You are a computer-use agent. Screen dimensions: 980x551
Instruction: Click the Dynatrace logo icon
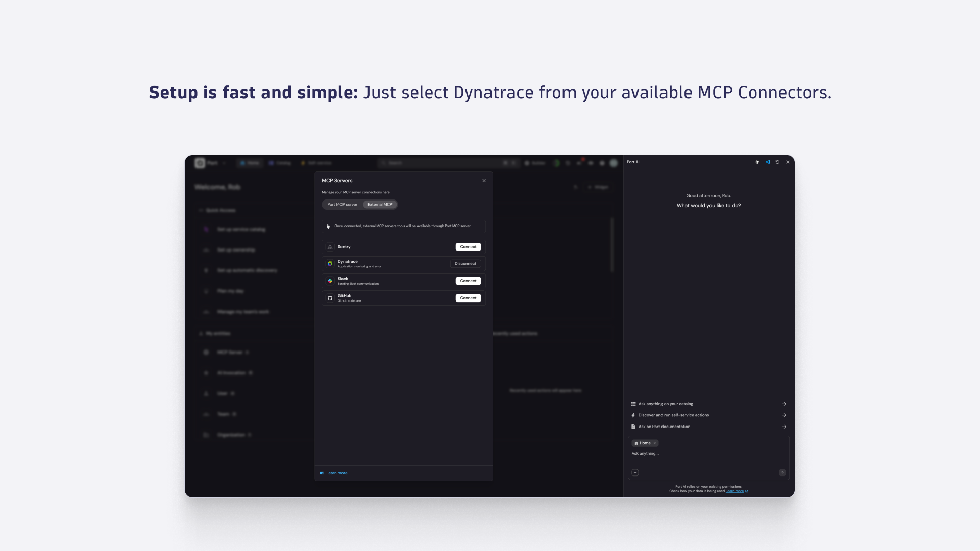point(330,264)
